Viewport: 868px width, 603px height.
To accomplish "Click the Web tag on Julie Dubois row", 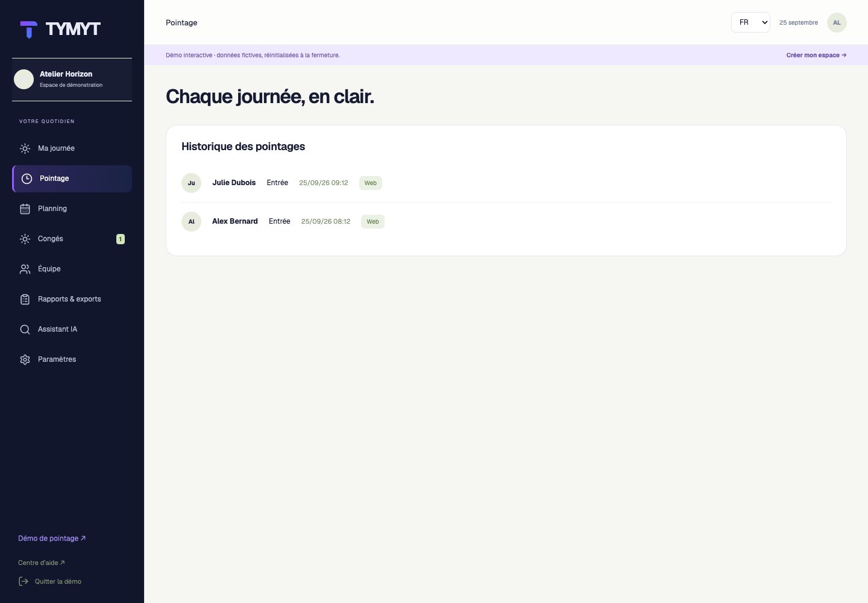I will tap(371, 183).
